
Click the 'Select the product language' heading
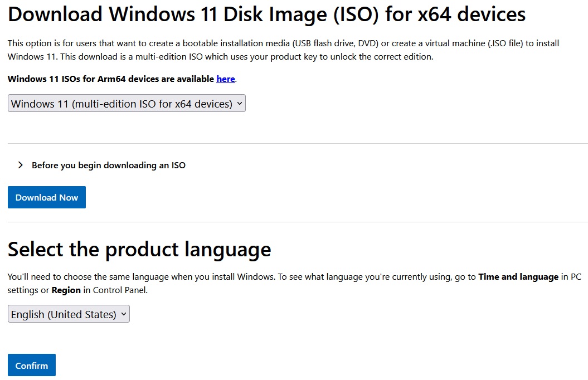[x=139, y=249]
